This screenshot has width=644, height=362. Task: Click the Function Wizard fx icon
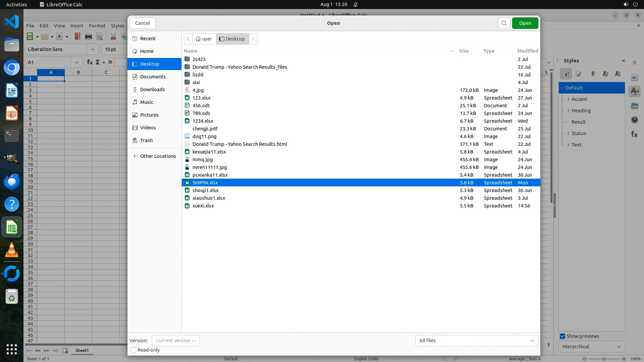(x=90, y=62)
